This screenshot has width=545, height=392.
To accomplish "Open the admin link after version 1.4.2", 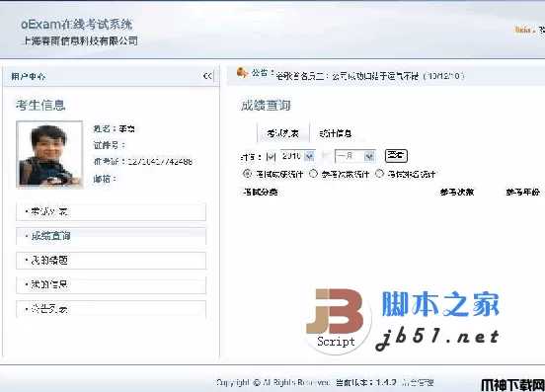I will (418, 382).
